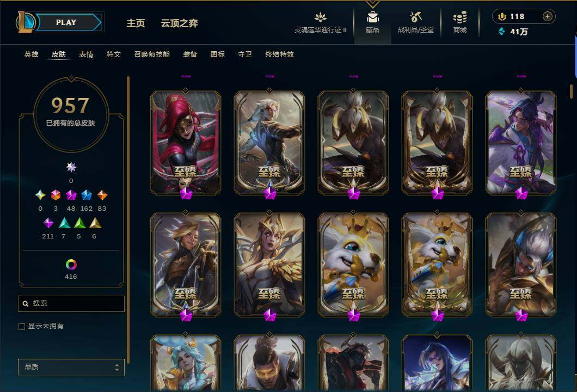Screen dimensions: 577x392
Task: Click the PLAY button
Action: pos(66,22)
